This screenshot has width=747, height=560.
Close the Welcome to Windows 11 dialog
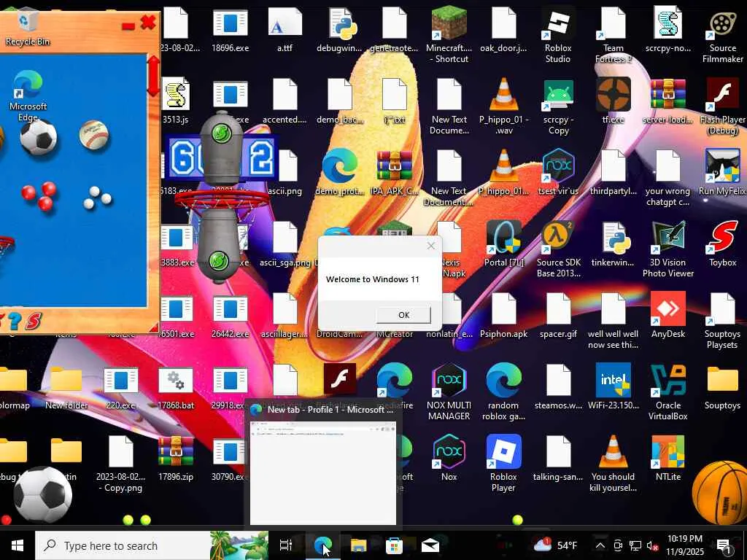[430, 246]
